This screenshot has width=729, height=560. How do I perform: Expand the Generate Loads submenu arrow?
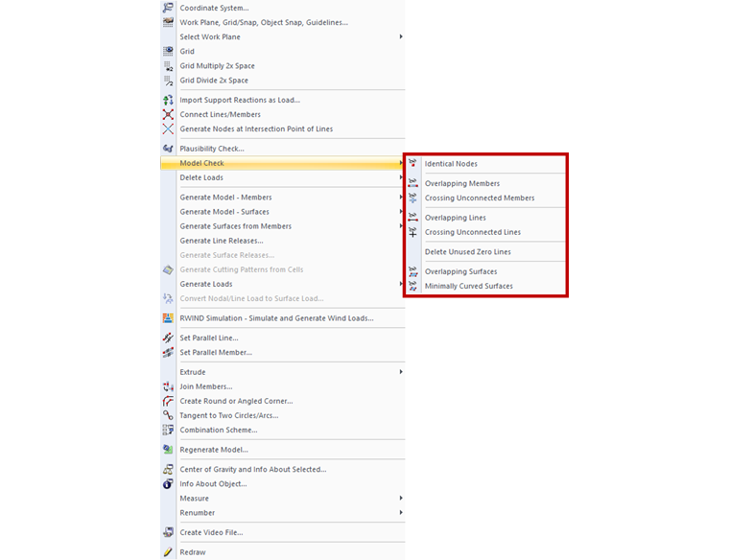401,284
